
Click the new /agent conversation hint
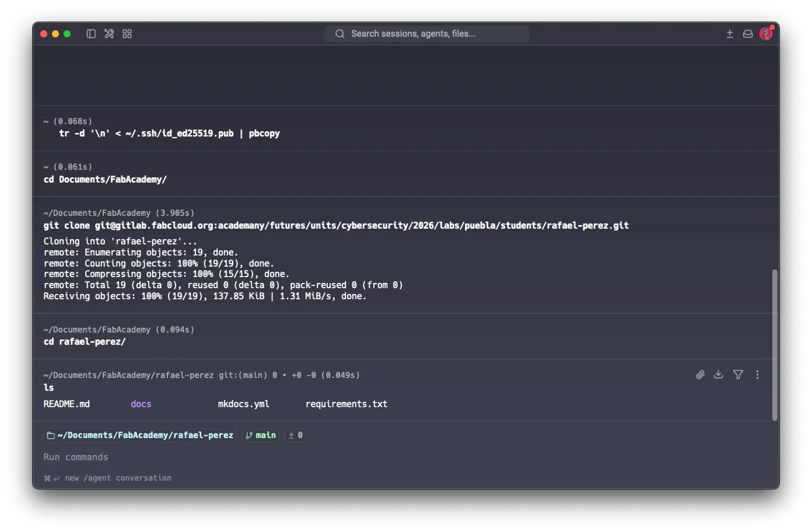click(118, 478)
